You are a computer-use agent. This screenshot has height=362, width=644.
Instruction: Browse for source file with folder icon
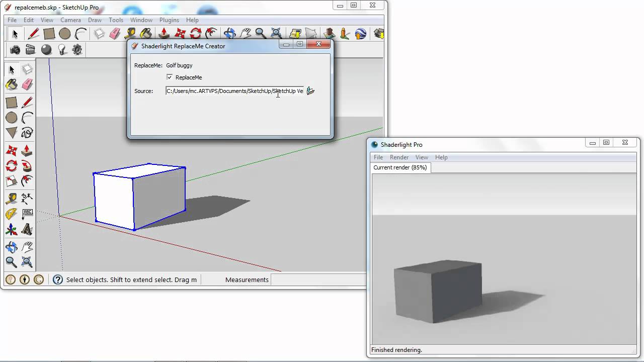click(x=310, y=91)
